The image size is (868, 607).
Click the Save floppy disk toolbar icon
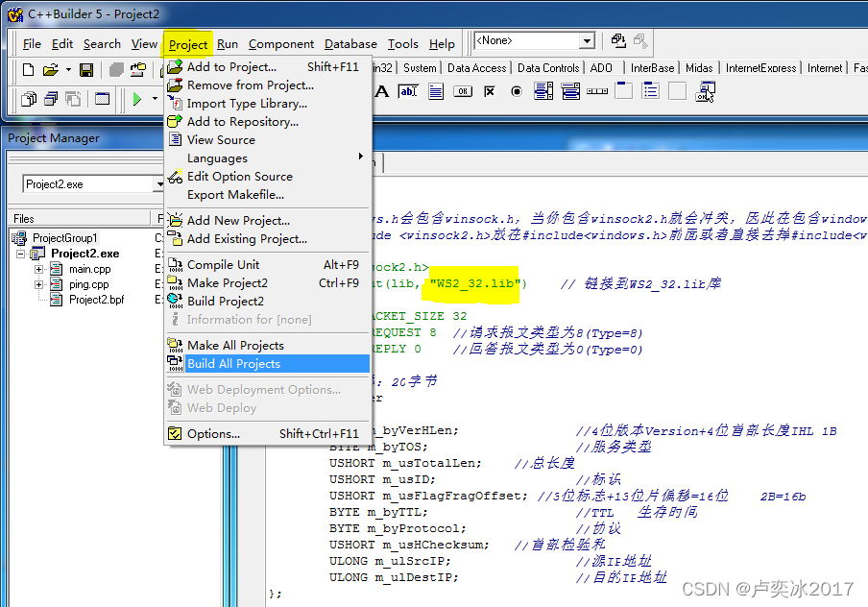tap(86, 70)
